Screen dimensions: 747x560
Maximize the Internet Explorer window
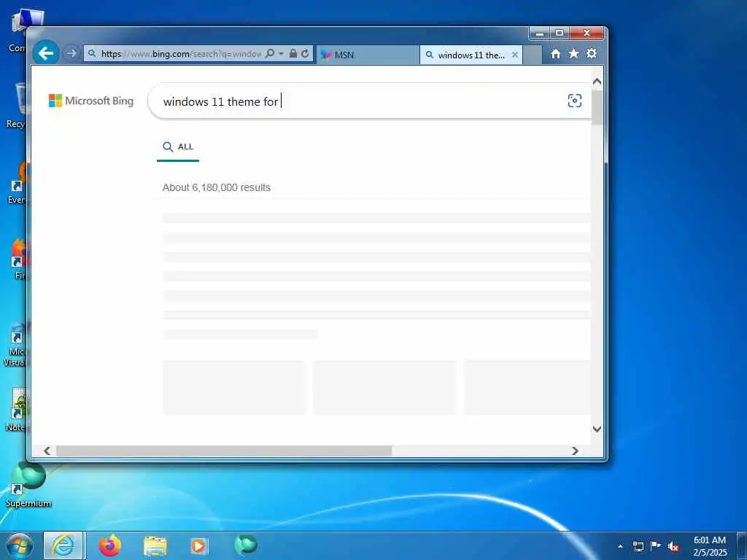[560, 34]
